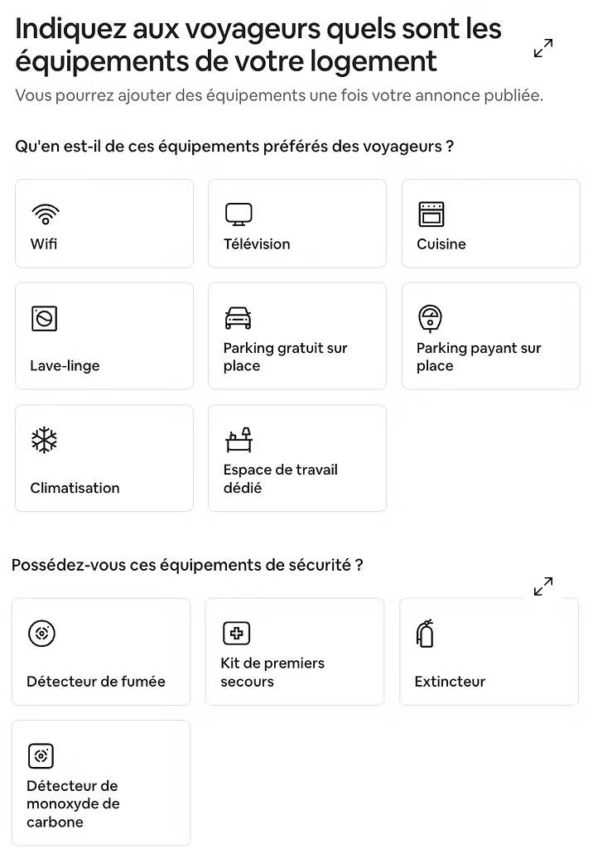This screenshot has width=593, height=868.
Task: Click the parking meter icon for Parking payant
Action: (431, 318)
